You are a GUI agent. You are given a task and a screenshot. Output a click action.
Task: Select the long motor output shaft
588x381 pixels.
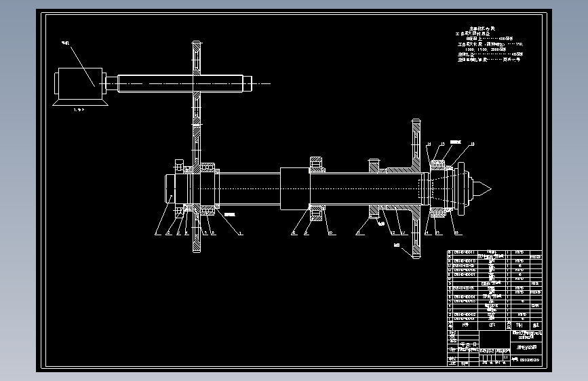coord(180,83)
